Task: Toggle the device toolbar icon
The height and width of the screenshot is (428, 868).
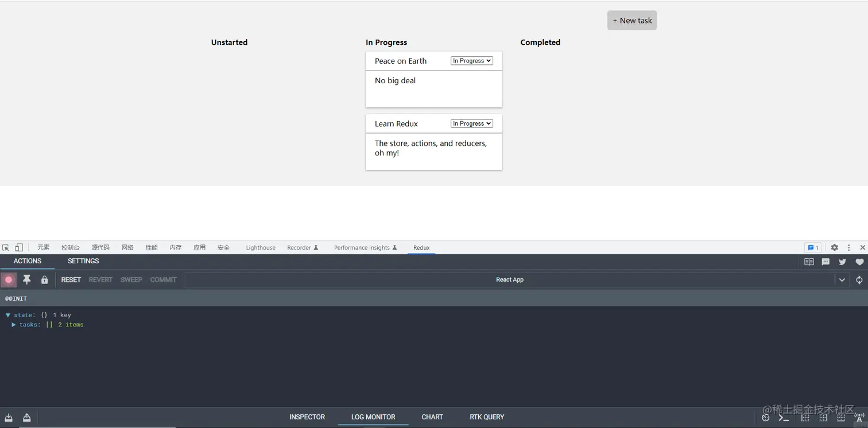Action: pyautogui.click(x=19, y=248)
